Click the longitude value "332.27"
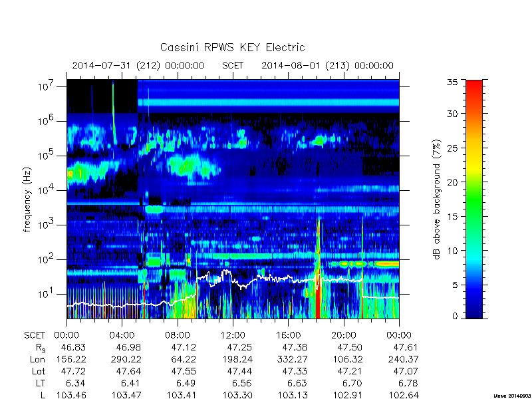The height and width of the screenshot is (399, 532). point(293,359)
